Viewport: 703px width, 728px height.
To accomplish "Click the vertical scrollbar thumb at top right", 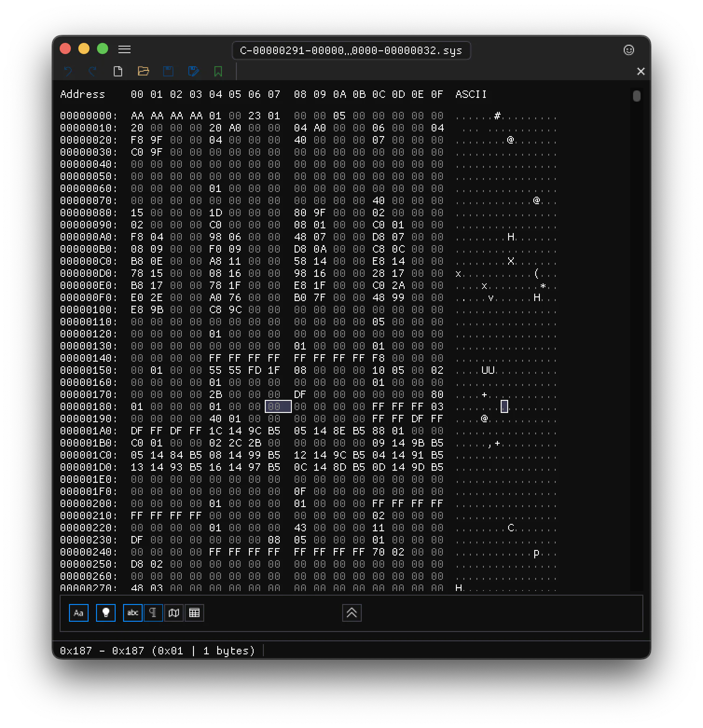I will (637, 96).
